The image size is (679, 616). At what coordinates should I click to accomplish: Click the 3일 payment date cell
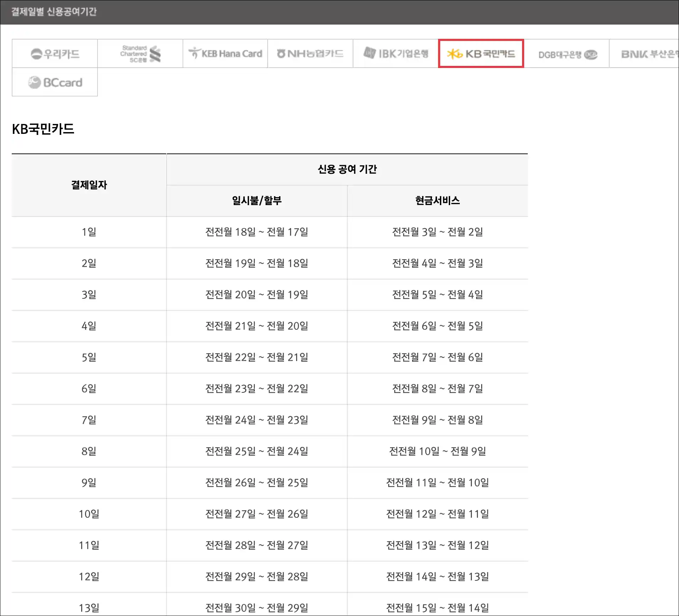point(89,295)
